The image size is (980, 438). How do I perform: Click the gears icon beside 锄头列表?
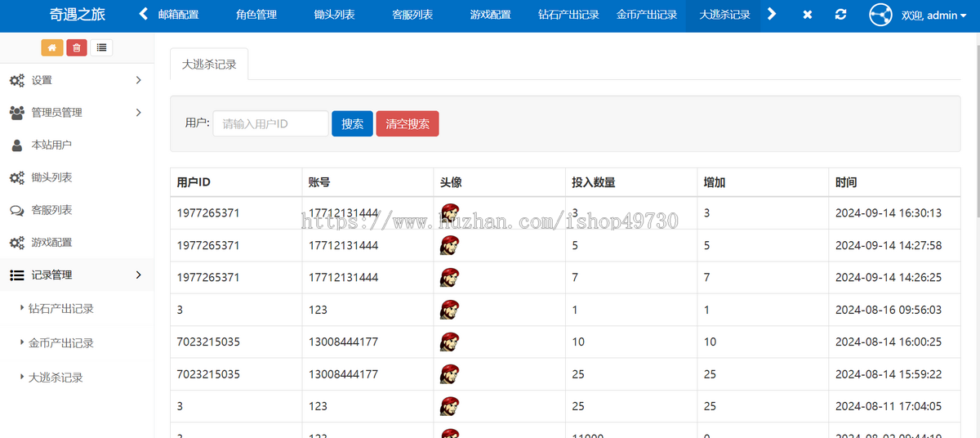16,177
